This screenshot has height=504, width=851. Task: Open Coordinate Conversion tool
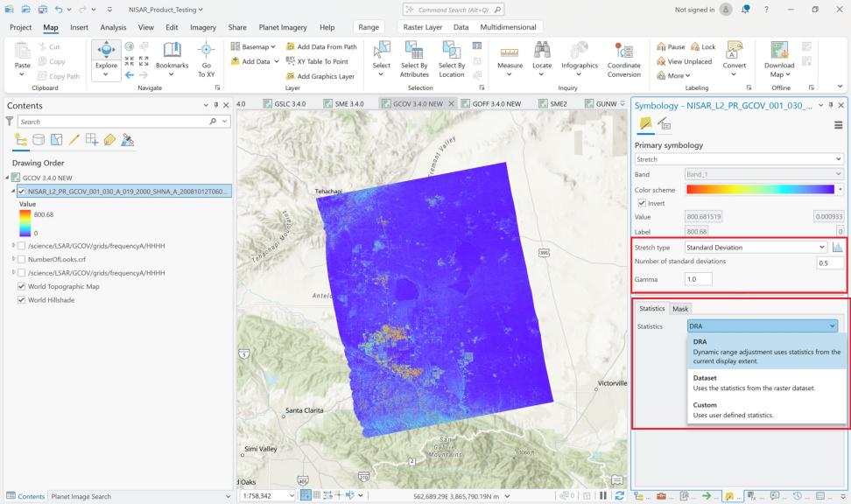[x=623, y=59]
